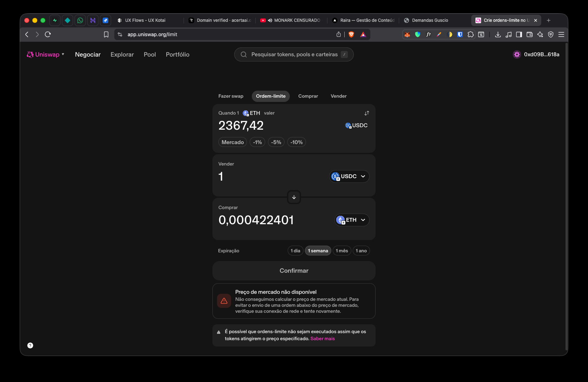
Task: Edit the buy amount 0,000422401
Action: 256,220
